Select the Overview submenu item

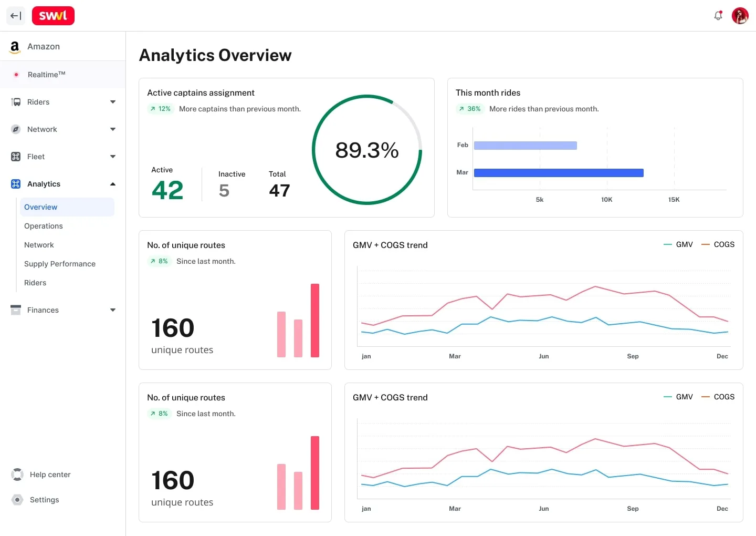coord(41,207)
